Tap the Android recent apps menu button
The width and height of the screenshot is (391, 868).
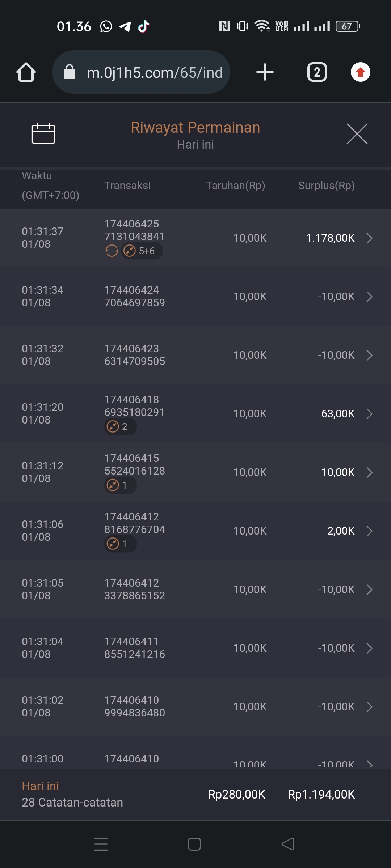tap(101, 844)
